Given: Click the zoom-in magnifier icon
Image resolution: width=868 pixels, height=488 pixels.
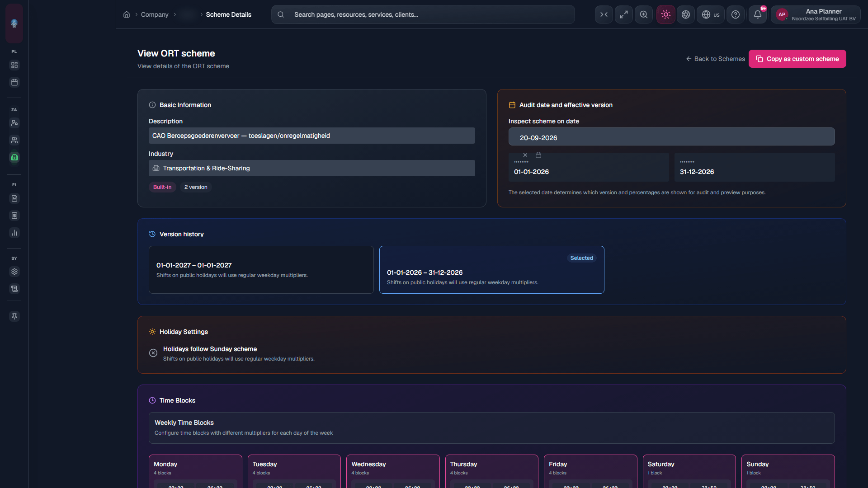Looking at the screenshot, I should pos(644,14).
